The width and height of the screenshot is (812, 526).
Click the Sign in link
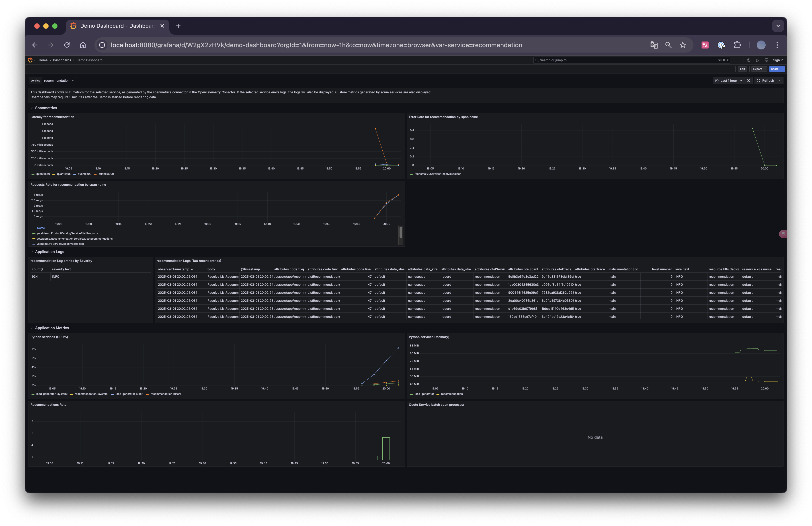[x=778, y=60]
